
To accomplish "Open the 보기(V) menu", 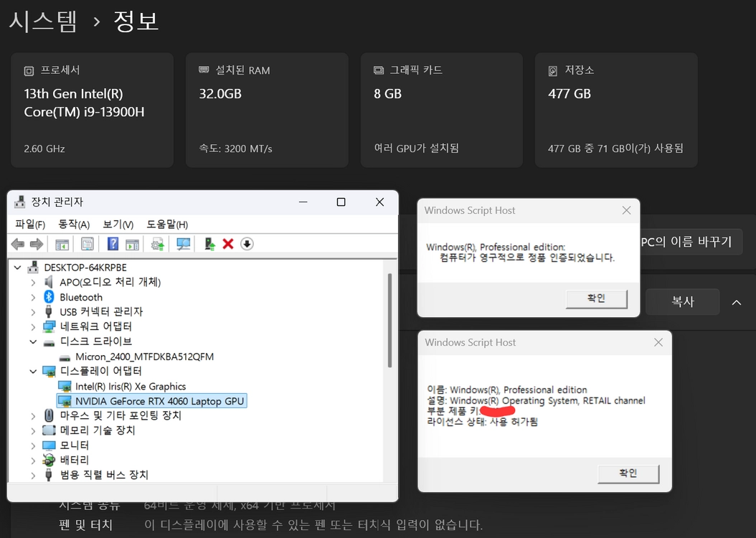I will point(118,224).
